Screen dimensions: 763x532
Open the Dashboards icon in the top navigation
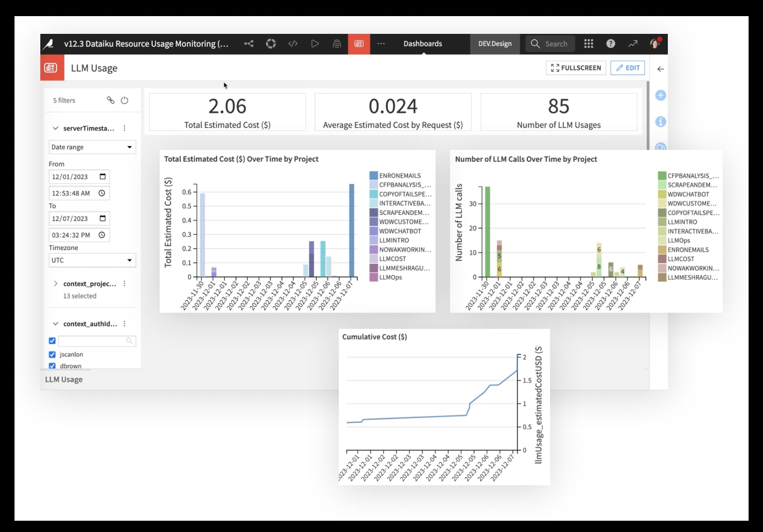click(359, 44)
